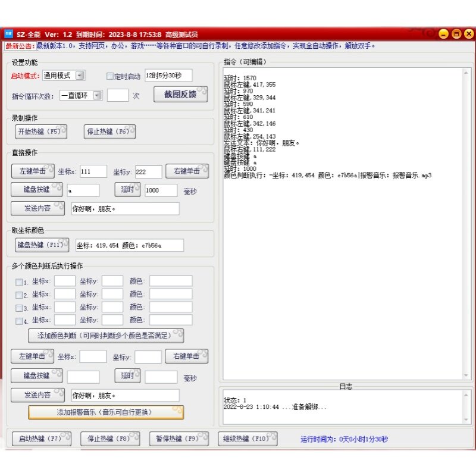This screenshot has height=476, width=476.
Task: Click the 颜色判断执行 line in command list
Action: click(x=328, y=176)
